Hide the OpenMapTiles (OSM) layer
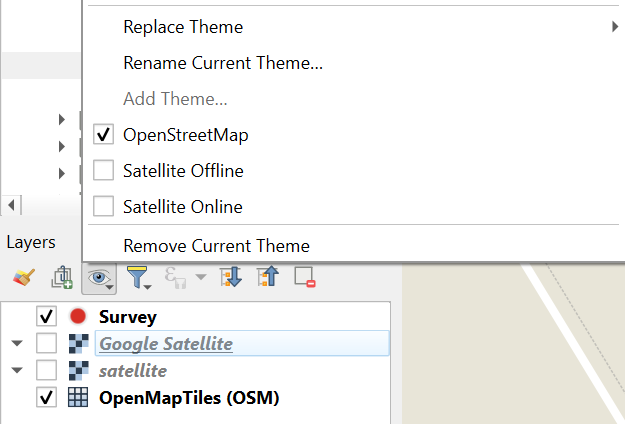625x424 pixels. pos(46,398)
